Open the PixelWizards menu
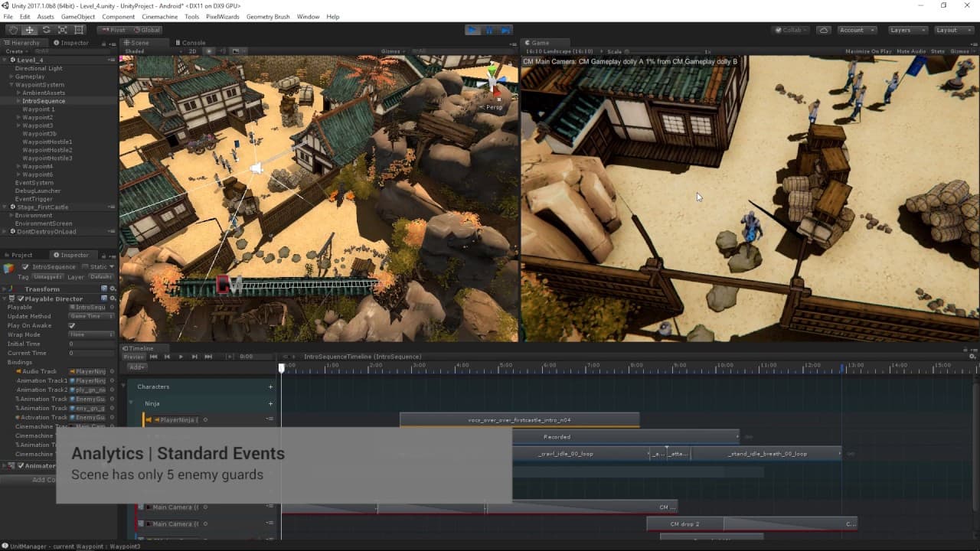The height and width of the screenshot is (551, 980). pos(222,17)
